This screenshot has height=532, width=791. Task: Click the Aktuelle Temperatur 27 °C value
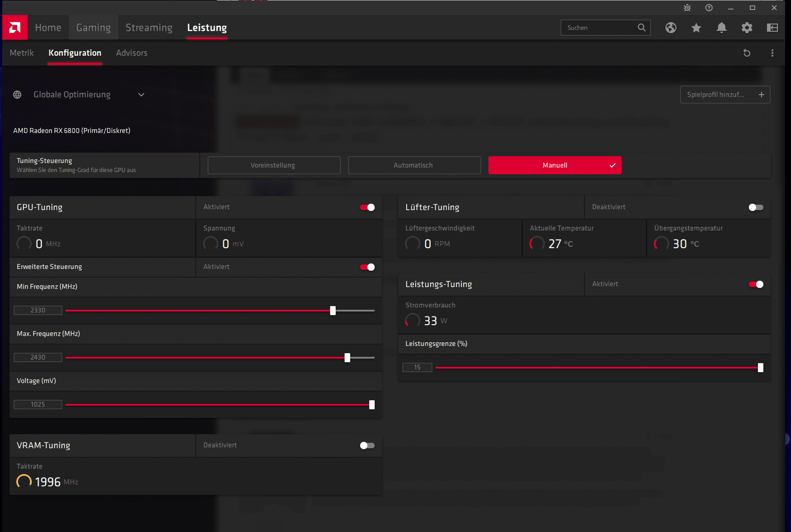pyautogui.click(x=560, y=244)
